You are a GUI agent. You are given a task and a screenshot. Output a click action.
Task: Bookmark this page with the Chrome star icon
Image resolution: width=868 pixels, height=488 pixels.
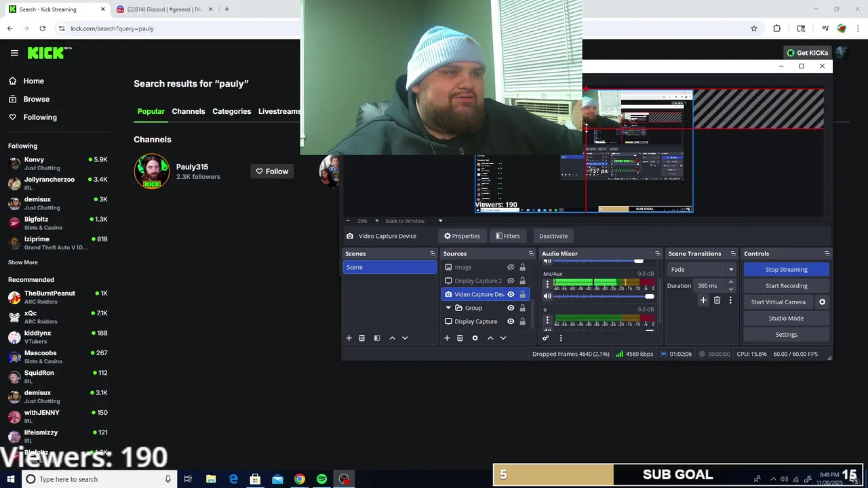click(x=754, y=28)
